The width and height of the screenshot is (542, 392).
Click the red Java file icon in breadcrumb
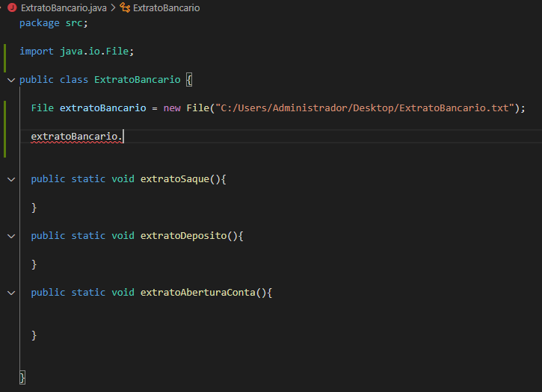coord(12,7)
